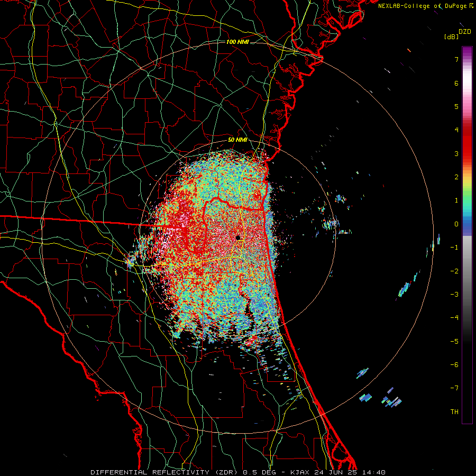Click the -2 dB value on color scale
The width and height of the screenshot is (476, 476).
[x=454, y=271]
